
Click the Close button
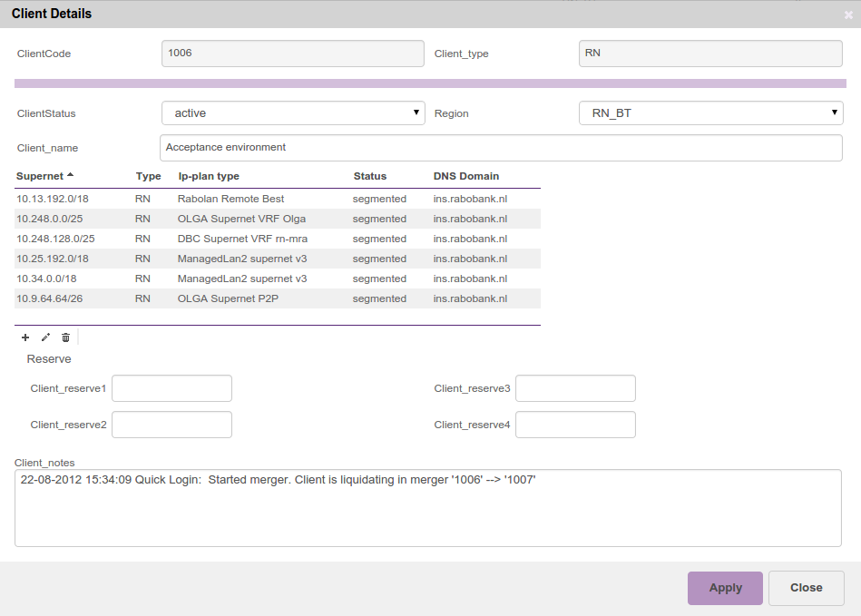(x=806, y=588)
